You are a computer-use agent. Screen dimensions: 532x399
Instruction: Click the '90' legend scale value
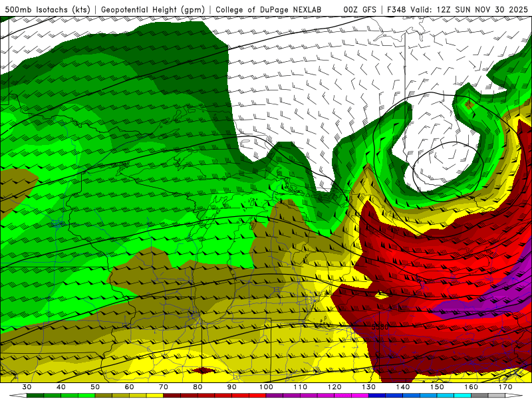tap(231, 387)
